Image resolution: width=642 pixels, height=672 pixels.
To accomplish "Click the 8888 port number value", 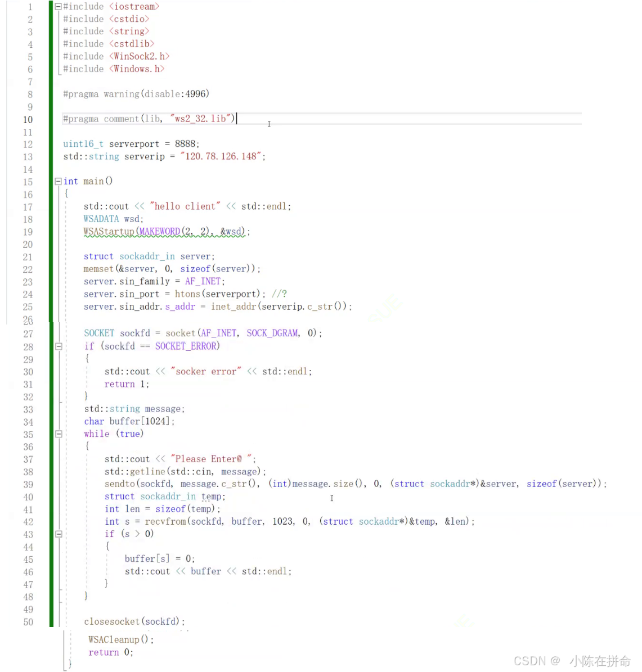I will [185, 144].
